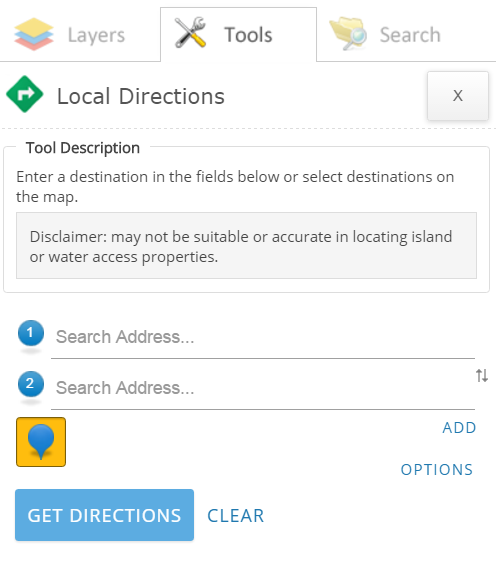Click the blue number 2 marker

[x=31, y=384]
